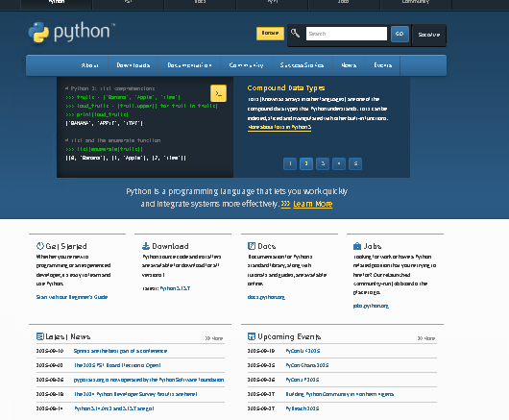Open the Beginner's Guide link under Get Started

tap(72, 297)
